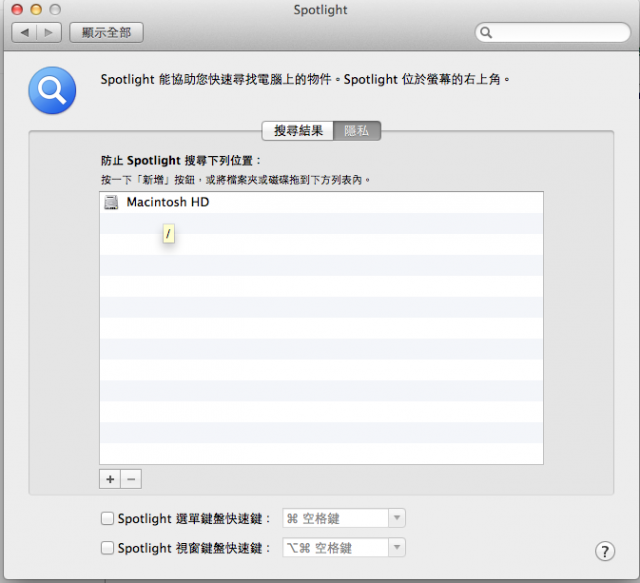The height and width of the screenshot is (583, 640).
Task: Enable Spotlight 選單鍵盤快速鍵 checkbox
Action: tap(107, 518)
